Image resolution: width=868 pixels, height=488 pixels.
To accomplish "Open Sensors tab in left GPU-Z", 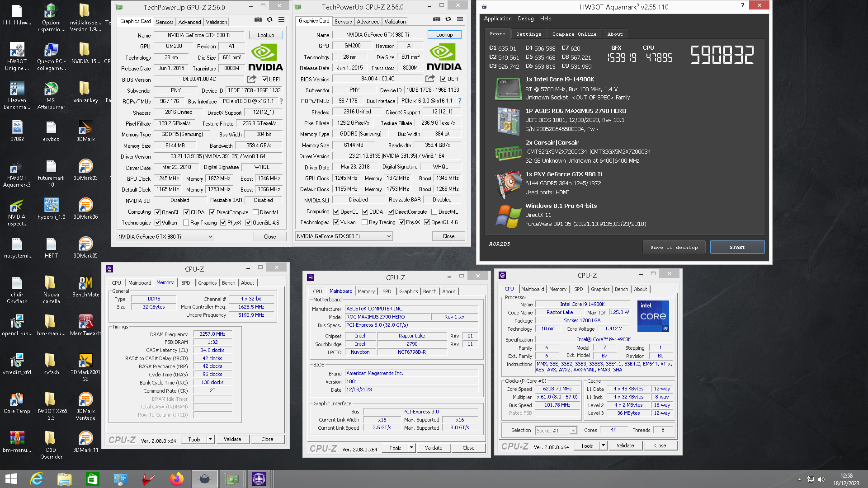I will 165,22.
